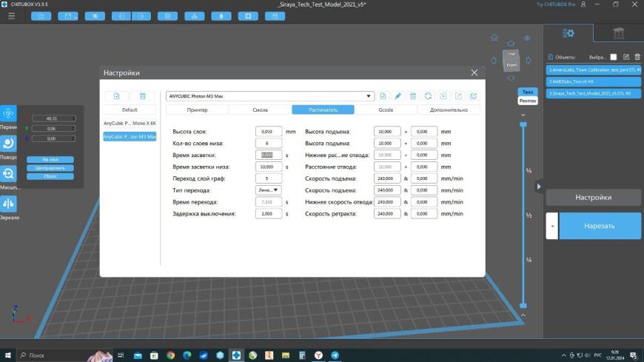Switch to the Распечатать tab

(x=323, y=110)
